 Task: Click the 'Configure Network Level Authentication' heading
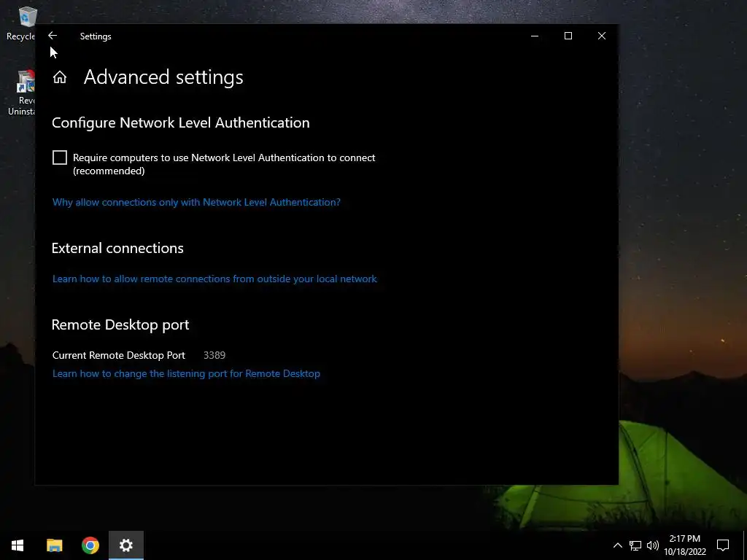(x=181, y=122)
